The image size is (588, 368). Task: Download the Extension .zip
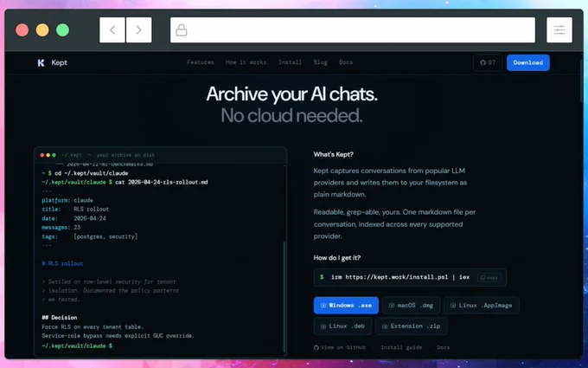pos(411,326)
